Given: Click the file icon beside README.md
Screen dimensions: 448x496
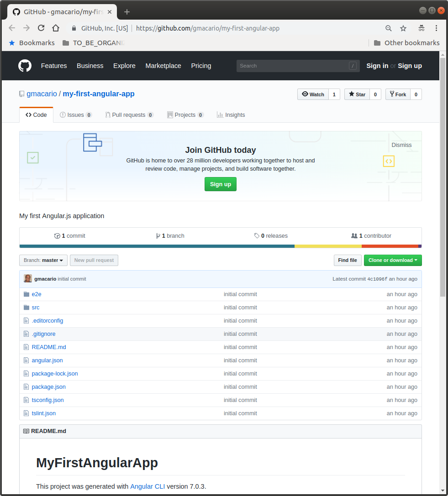Looking at the screenshot, I should click(26, 347).
